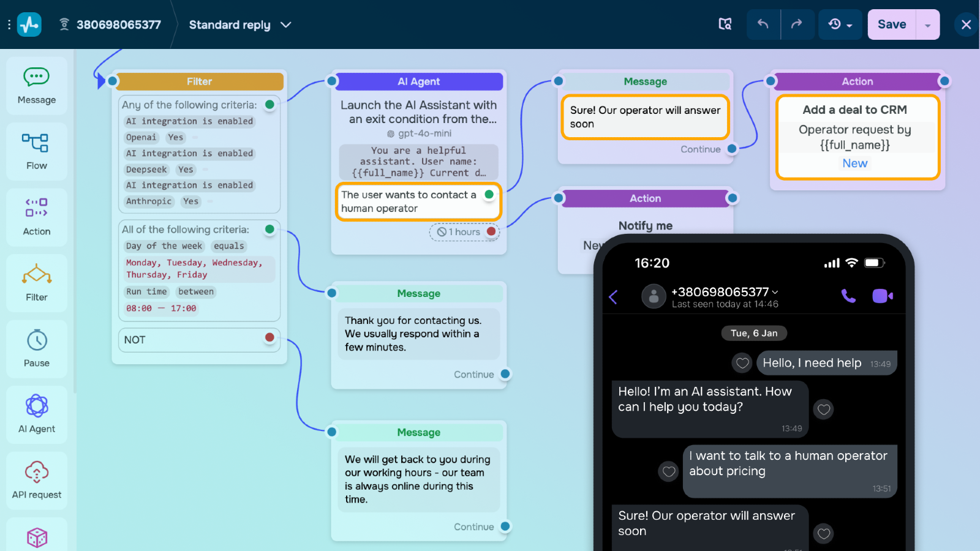Viewport: 980px width, 551px height.
Task: Click the Undo icon in the top toolbar
Action: [x=763, y=24]
